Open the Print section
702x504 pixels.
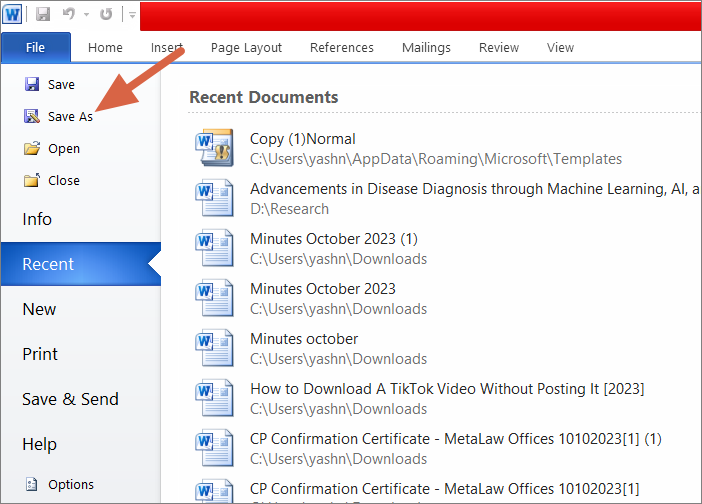(x=40, y=354)
